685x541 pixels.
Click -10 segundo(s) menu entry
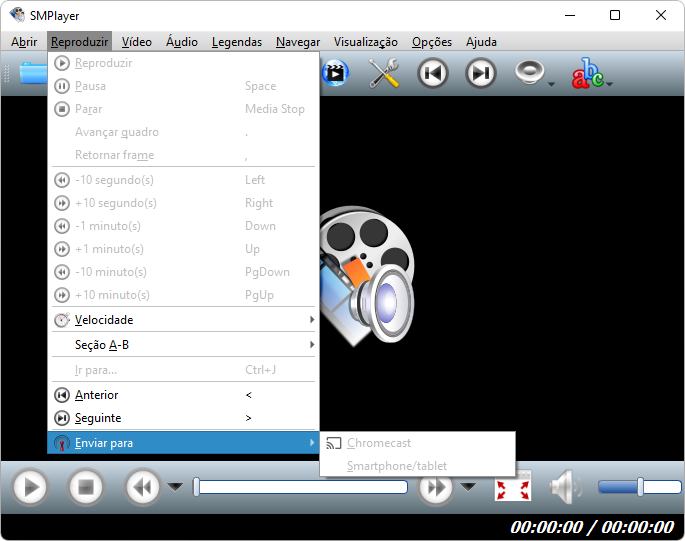[183, 180]
